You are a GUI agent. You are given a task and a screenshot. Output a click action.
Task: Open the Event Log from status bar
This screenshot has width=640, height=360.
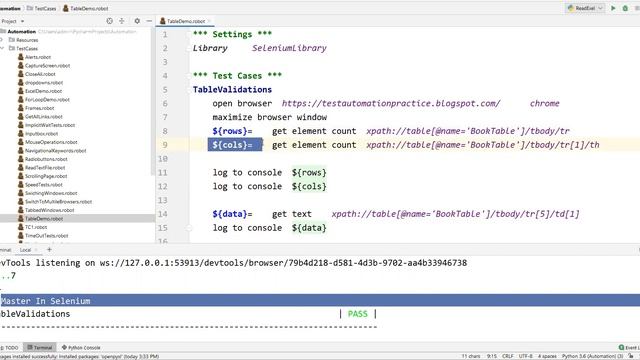(x=629, y=348)
